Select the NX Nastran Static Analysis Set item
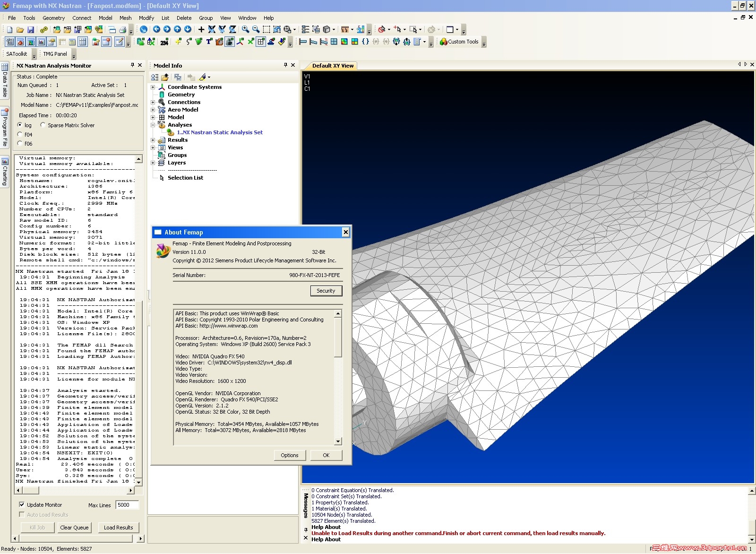This screenshot has height=554, width=756. [220, 132]
